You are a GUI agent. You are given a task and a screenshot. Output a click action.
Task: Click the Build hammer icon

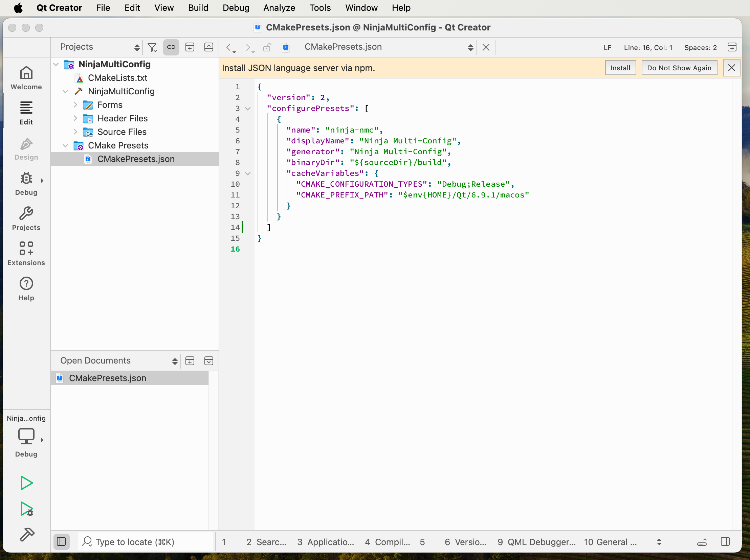[x=26, y=534]
